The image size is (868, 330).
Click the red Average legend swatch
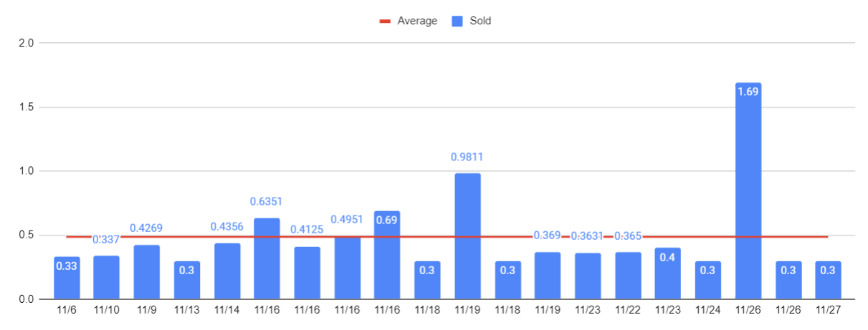[385, 21]
